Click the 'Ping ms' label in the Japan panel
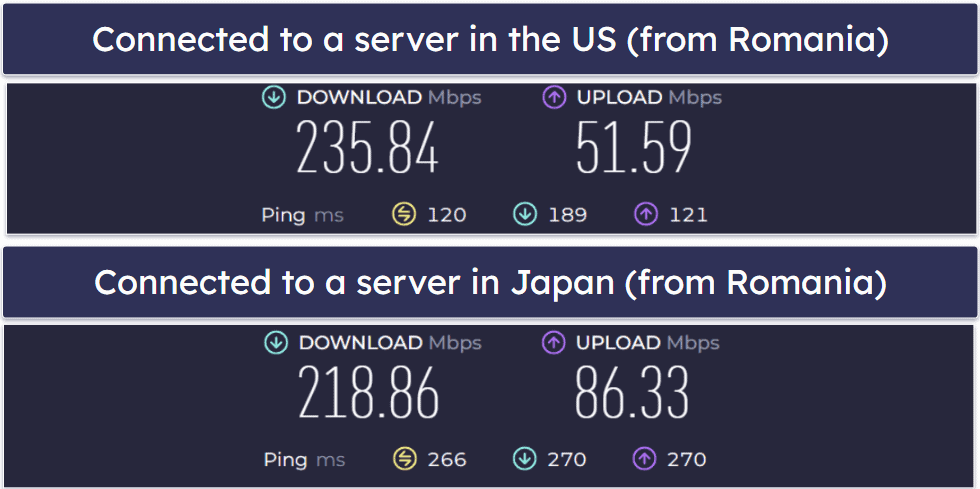 pyautogui.click(x=304, y=460)
